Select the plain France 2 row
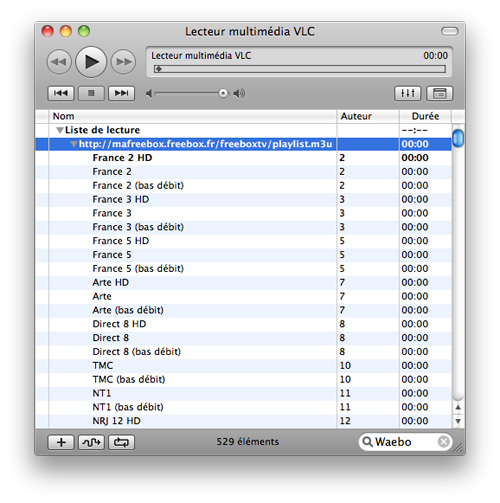 243,172
